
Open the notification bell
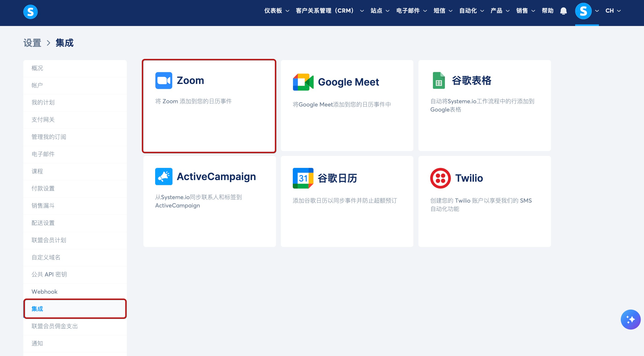pyautogui.click(x=563, y=11)
